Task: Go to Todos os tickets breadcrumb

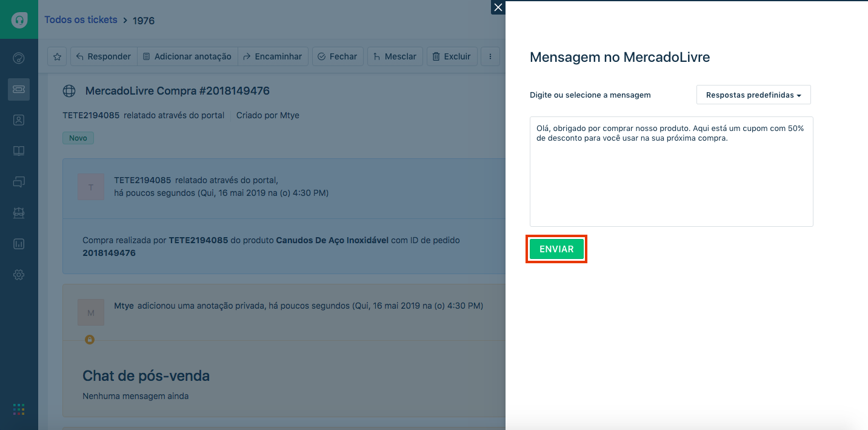Action: pos(81,19)
